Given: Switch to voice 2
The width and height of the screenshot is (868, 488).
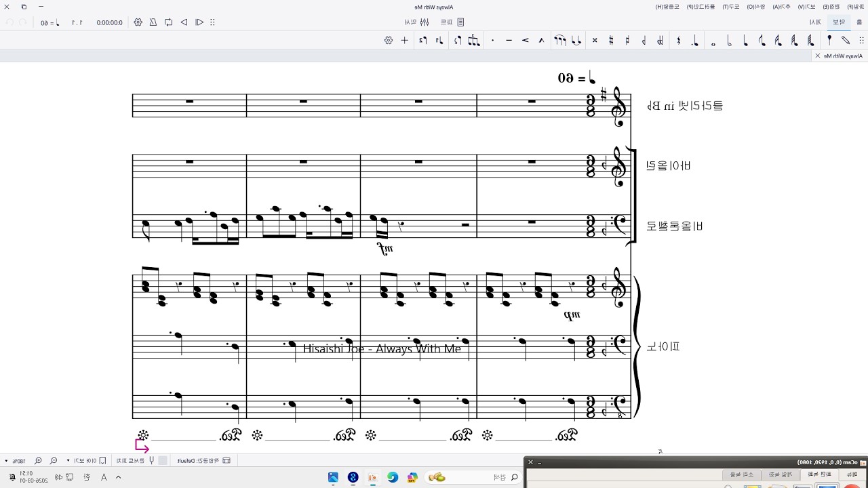Looking at the screenshot, I should click(x=422, y=40).
